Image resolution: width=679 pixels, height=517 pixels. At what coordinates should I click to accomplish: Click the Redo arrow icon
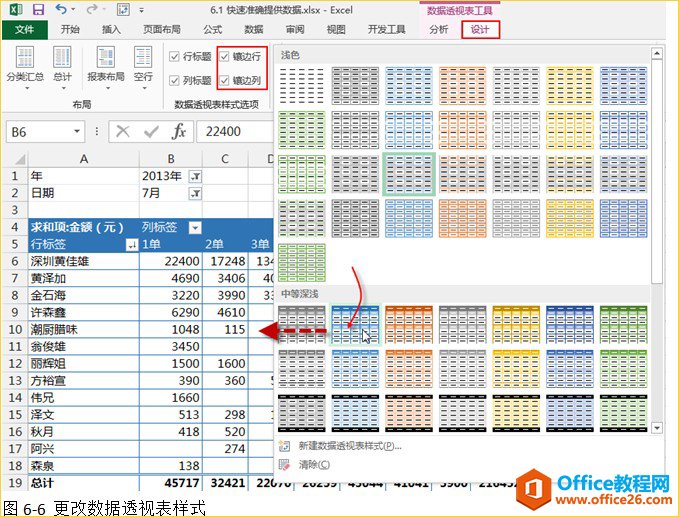tap(92, 9)
